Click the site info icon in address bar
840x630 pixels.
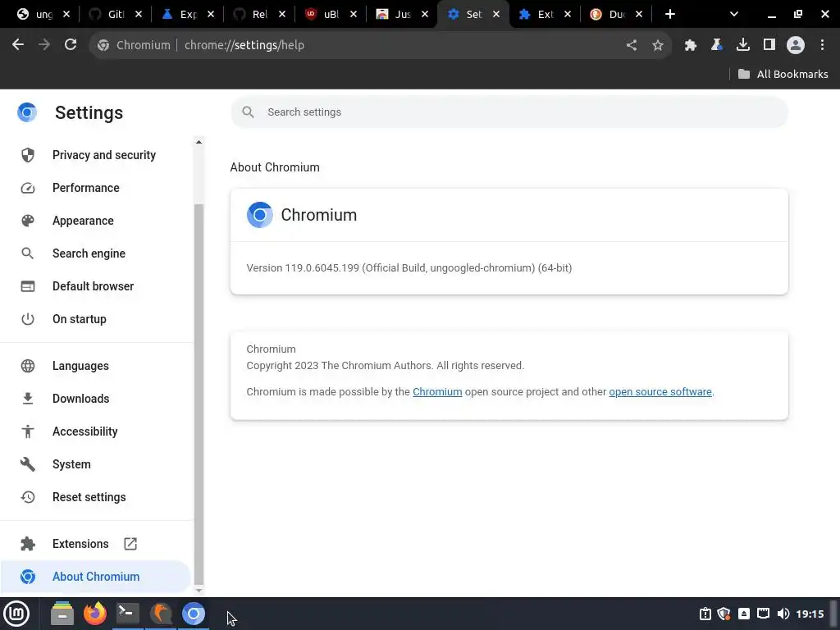pos(103,46)
